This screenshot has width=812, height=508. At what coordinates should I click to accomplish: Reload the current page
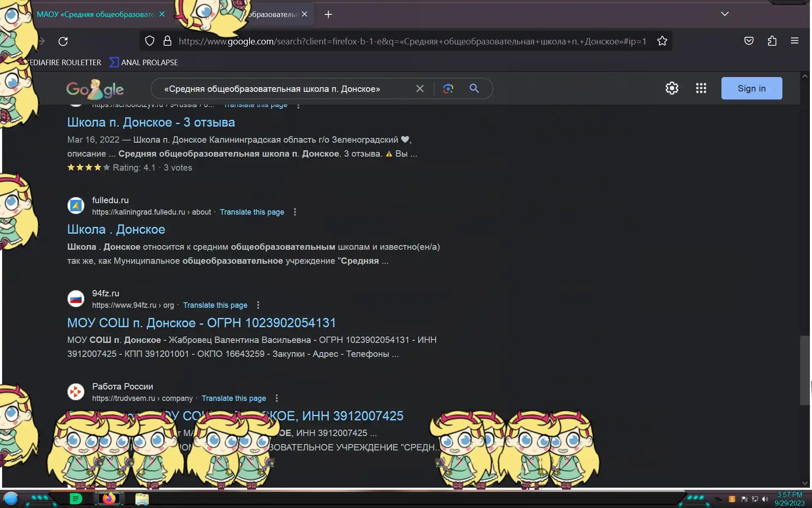click(63, 41)
